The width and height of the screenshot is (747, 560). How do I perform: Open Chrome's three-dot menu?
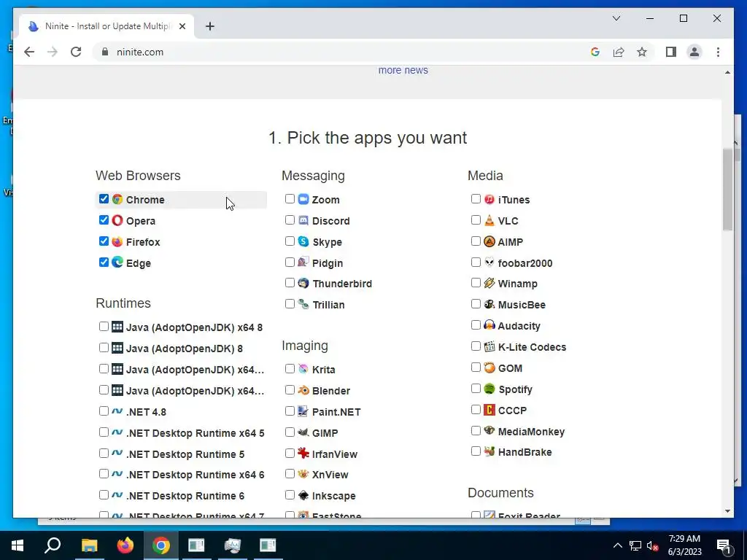click(718, 52)
